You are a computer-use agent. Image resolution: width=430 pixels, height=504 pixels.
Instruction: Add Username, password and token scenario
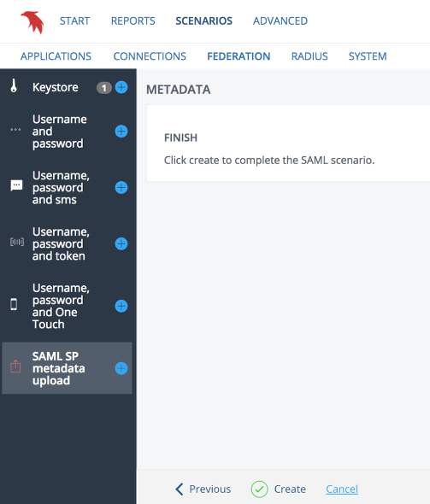point(121,243)
